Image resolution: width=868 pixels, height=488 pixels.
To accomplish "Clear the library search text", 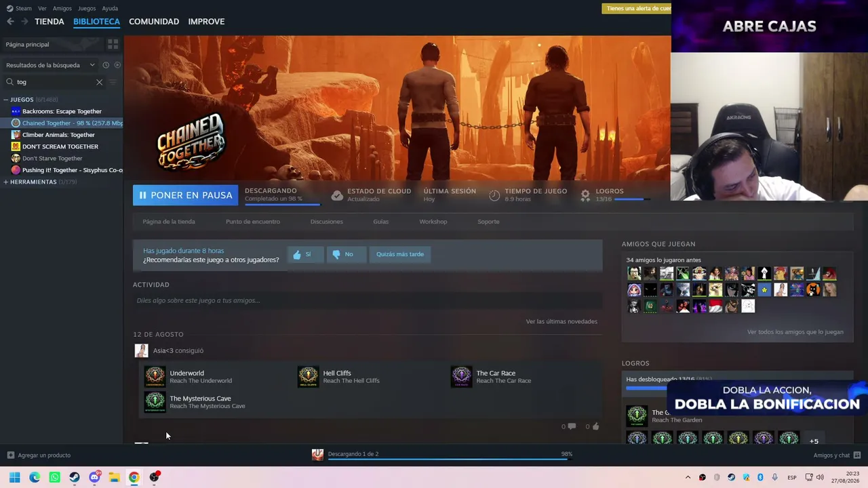I will point(99,82).
